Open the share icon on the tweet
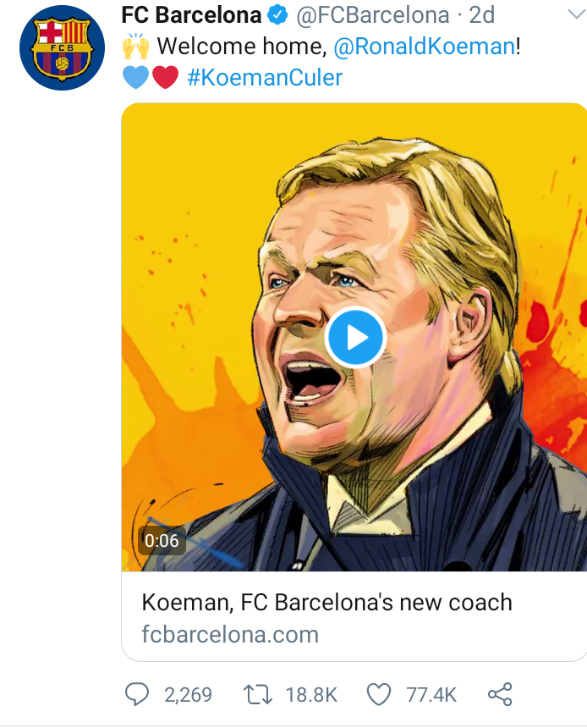The width and height of the screenshot is (587, 728). 500,695
